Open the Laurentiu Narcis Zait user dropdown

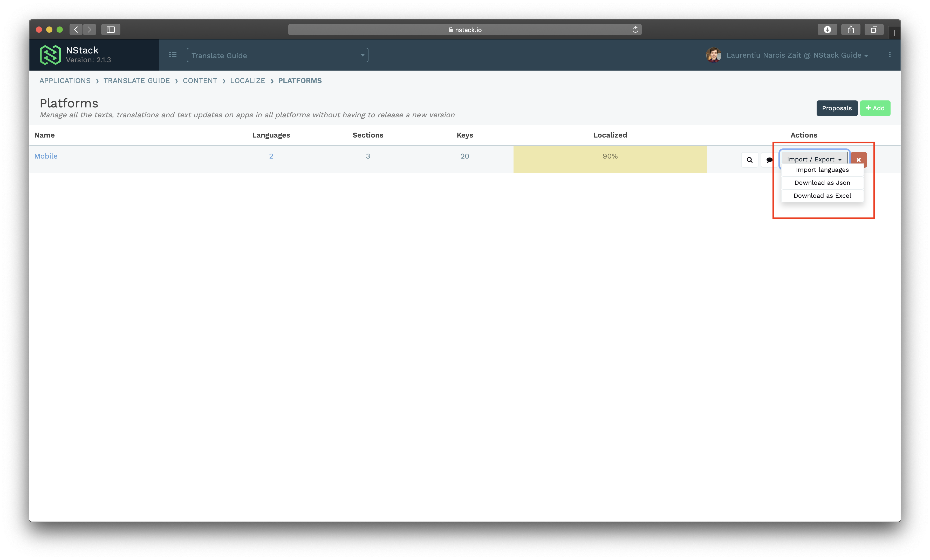pyautogui.click(x=797, y=55)
